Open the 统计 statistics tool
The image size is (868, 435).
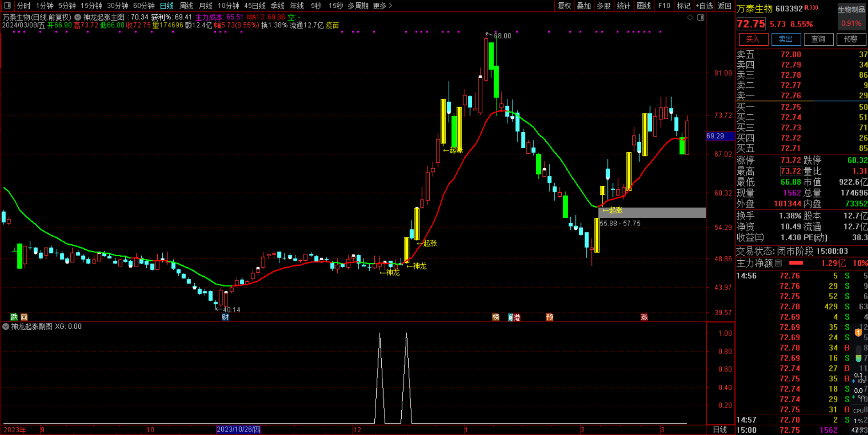623,5
